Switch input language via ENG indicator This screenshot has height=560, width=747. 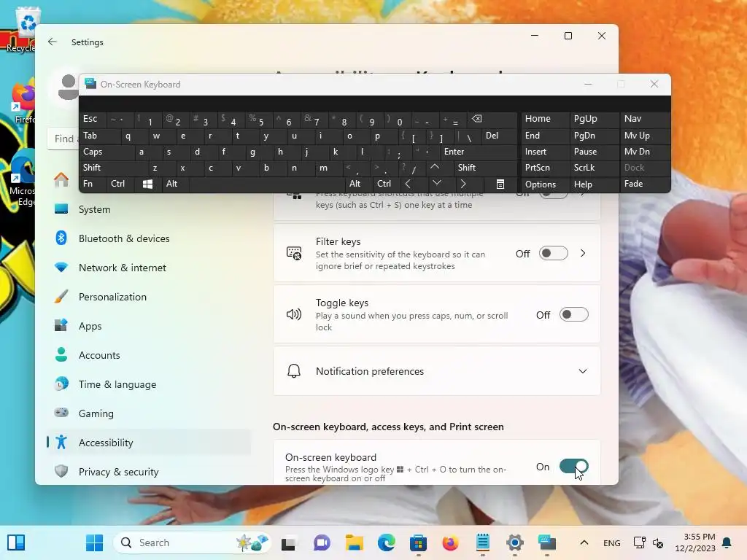(612, 542)
